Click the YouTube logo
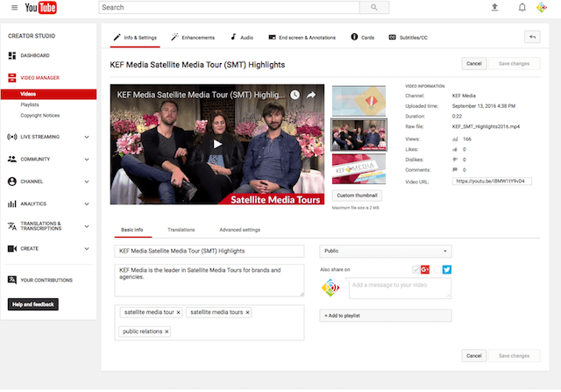This screenshot has height=392, width=561. point(41,8)
